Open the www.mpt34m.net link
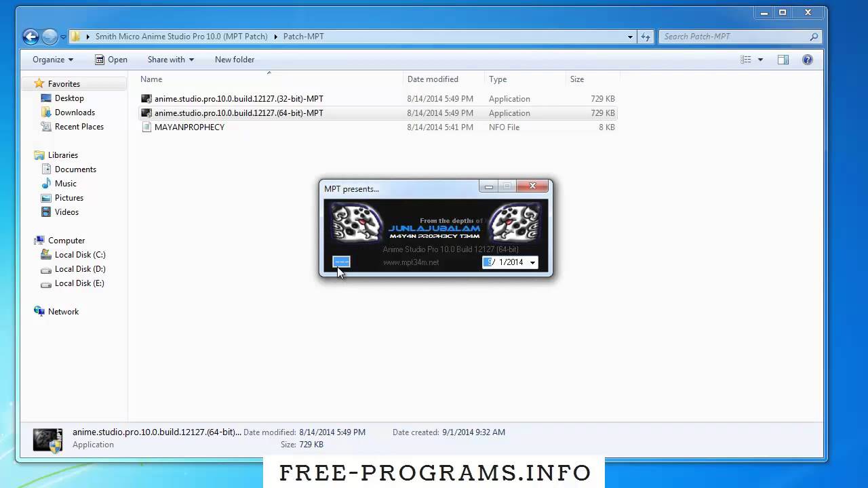 (411, 262)
